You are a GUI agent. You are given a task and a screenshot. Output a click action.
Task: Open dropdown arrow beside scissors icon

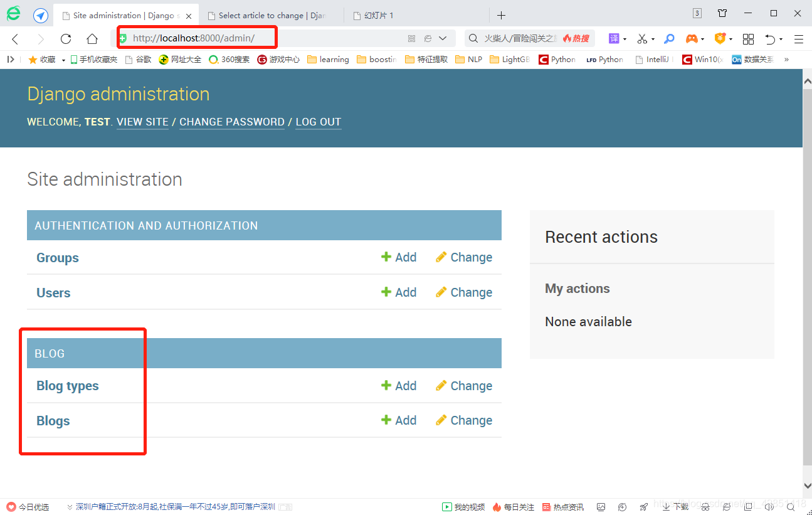point(653,40)
